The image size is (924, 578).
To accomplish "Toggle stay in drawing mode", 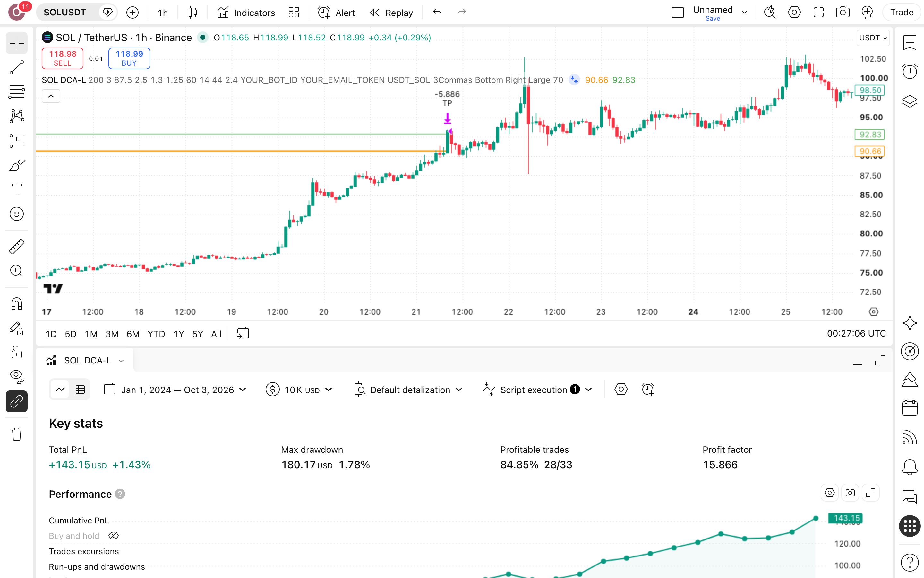I will coord(16,328).
